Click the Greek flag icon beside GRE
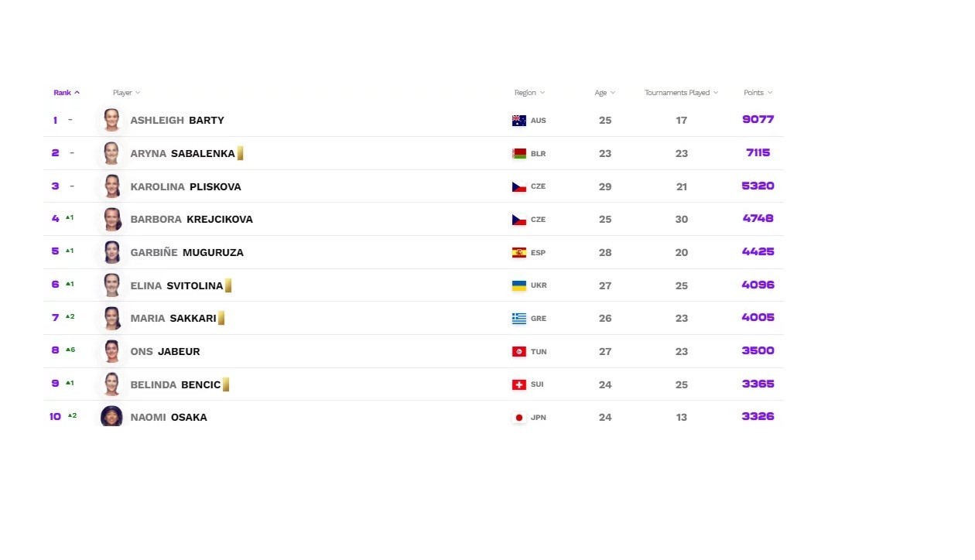This screenshot has width=975, height=560. tap(518, 319)
